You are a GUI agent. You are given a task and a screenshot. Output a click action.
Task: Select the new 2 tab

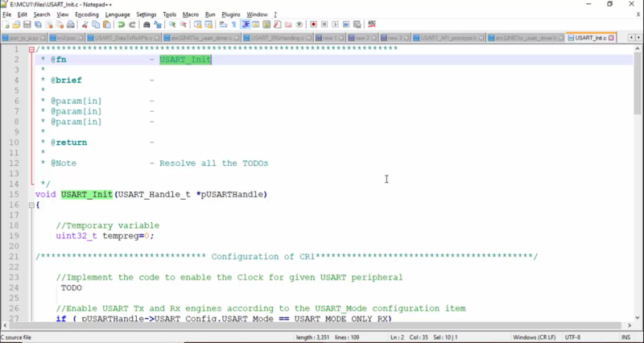pos(362,38)
